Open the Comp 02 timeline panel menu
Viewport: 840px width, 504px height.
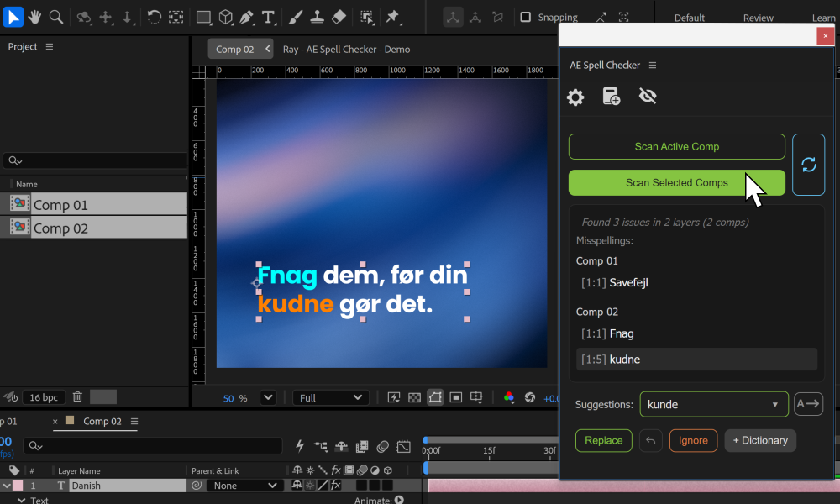point(134,422)
